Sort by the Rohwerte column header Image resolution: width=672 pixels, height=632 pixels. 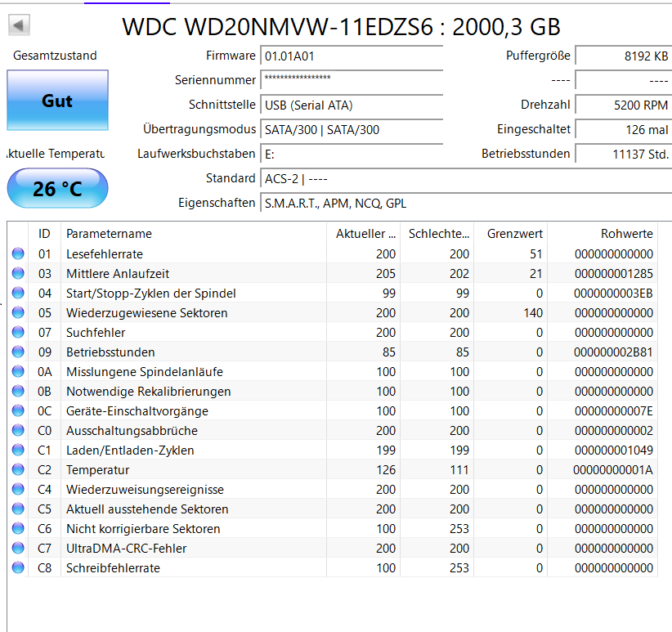click(603, 234)
